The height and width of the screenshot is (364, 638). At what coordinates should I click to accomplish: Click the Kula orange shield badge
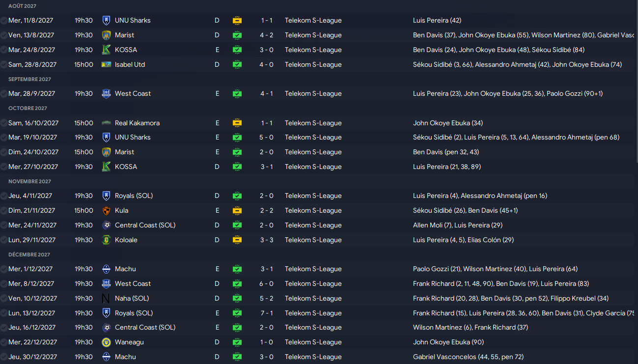(x=106, y=210)
